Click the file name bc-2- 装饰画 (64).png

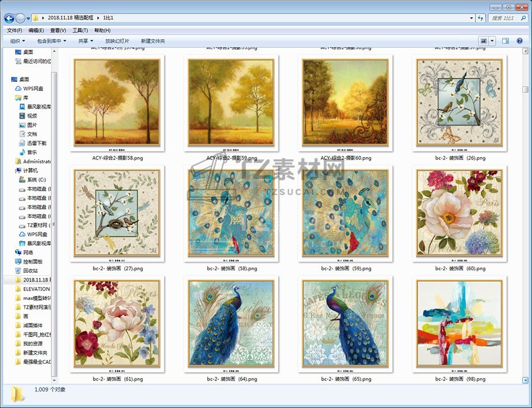[x=232, y=379]
